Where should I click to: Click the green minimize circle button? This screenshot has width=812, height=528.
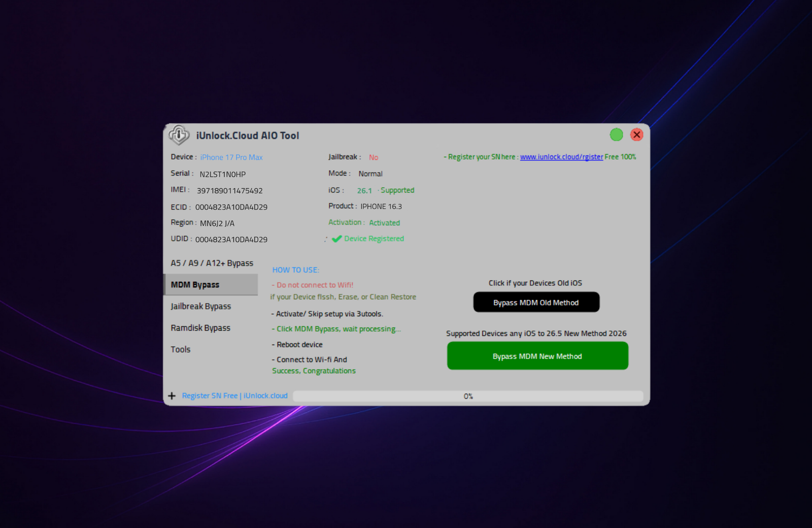pos(616,135)
